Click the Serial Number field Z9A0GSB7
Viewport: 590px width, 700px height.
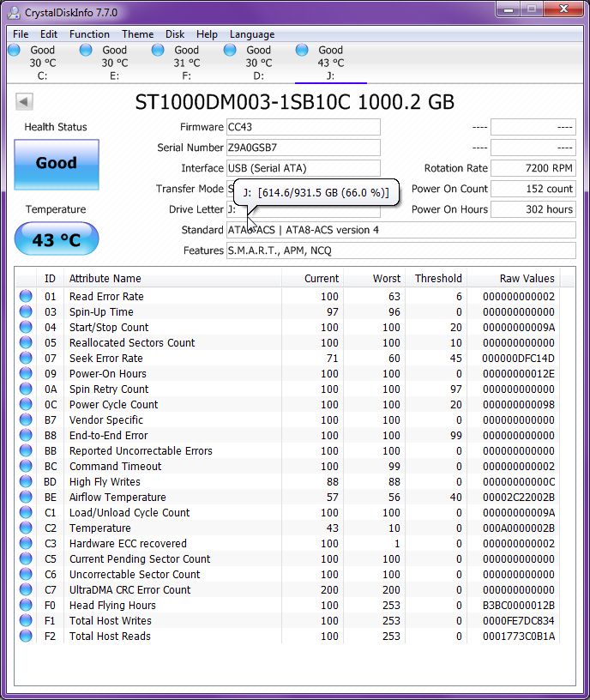(304, 148)
